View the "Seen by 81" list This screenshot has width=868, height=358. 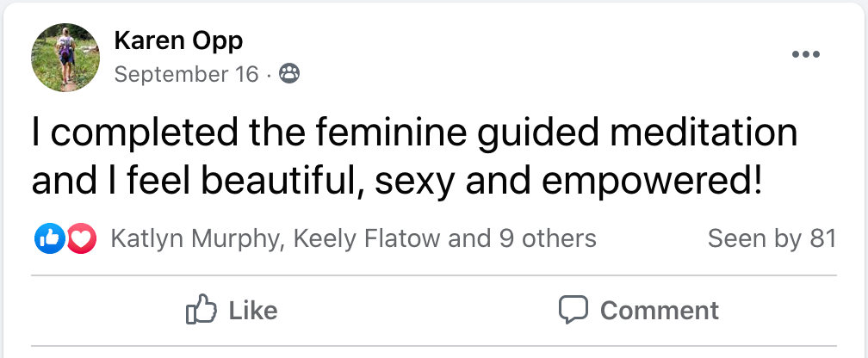tap(772, 238)
